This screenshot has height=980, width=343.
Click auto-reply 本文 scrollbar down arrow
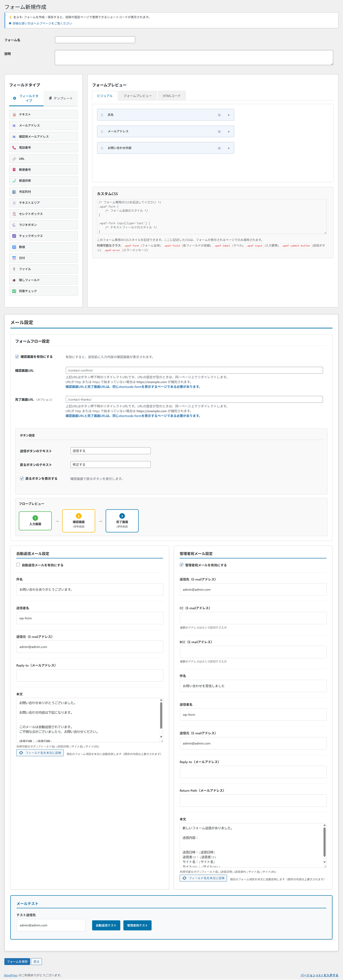(161, 737)
